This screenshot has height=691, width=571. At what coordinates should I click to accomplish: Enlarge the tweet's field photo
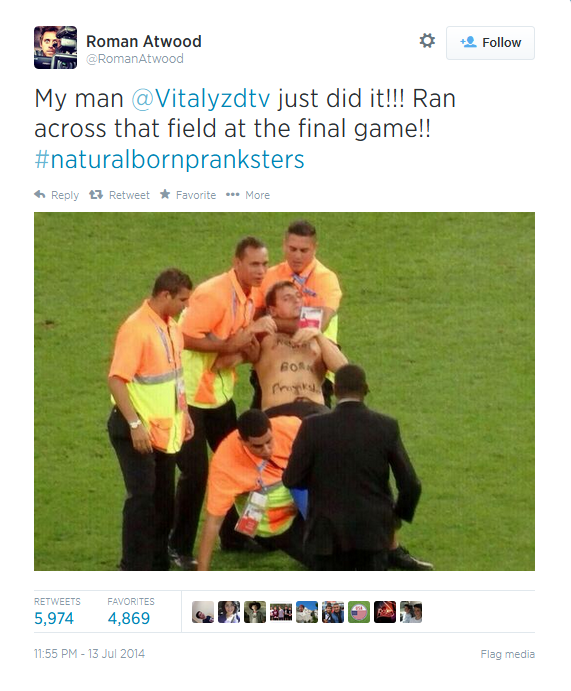point(284,391)
